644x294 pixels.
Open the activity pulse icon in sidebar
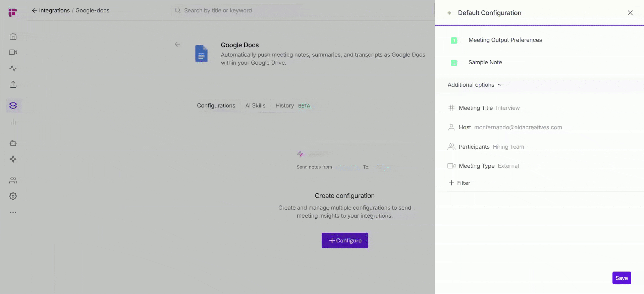pyautogui.click(x=13, y=68)
